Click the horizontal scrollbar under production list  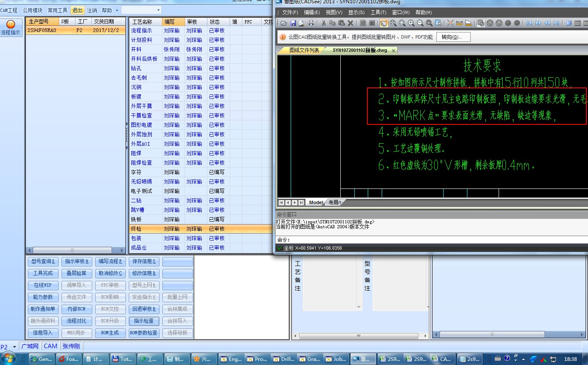click(75, 250)
